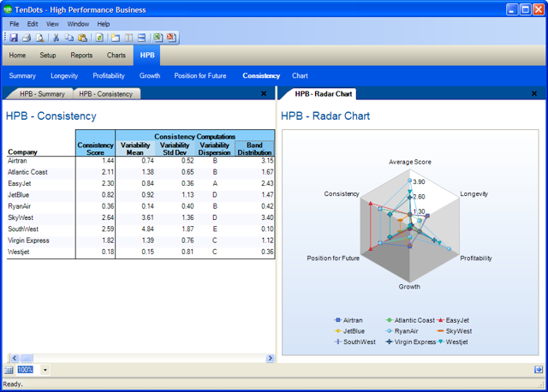This screenshot has width=548, height=392.
Task: Close the HPB Radar Chart pane
Action: (534, 93)
